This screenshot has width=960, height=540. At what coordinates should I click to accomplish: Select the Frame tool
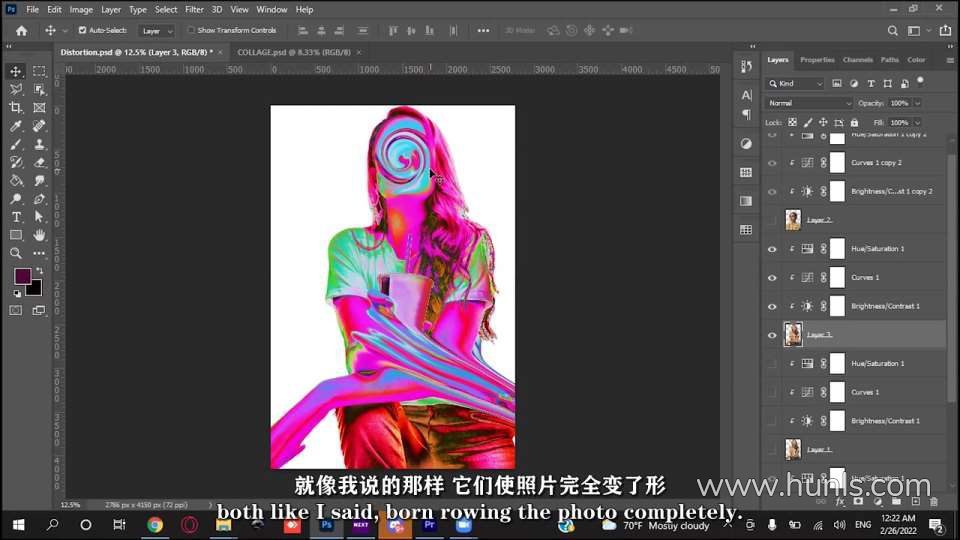(39, 108)
